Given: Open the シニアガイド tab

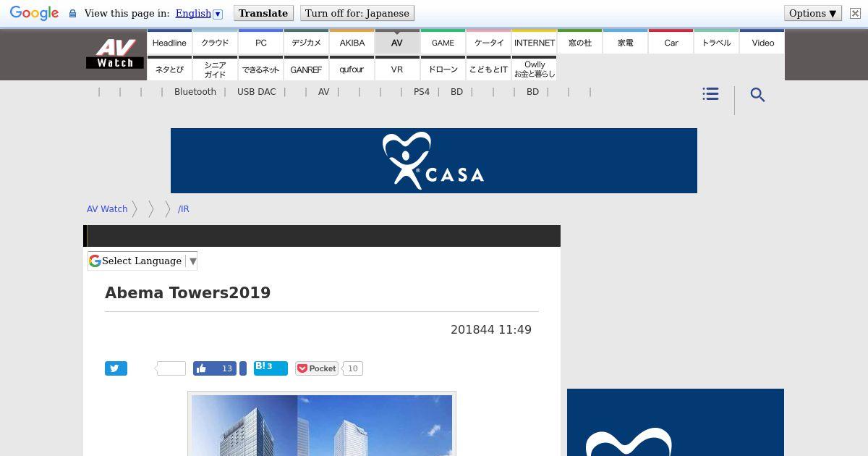Looking at the screenshot, I should (215, 69).
